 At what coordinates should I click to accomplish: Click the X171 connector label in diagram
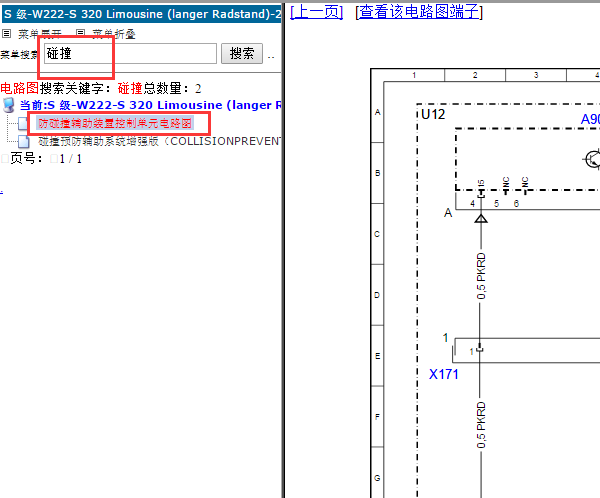tap(443, 374)
